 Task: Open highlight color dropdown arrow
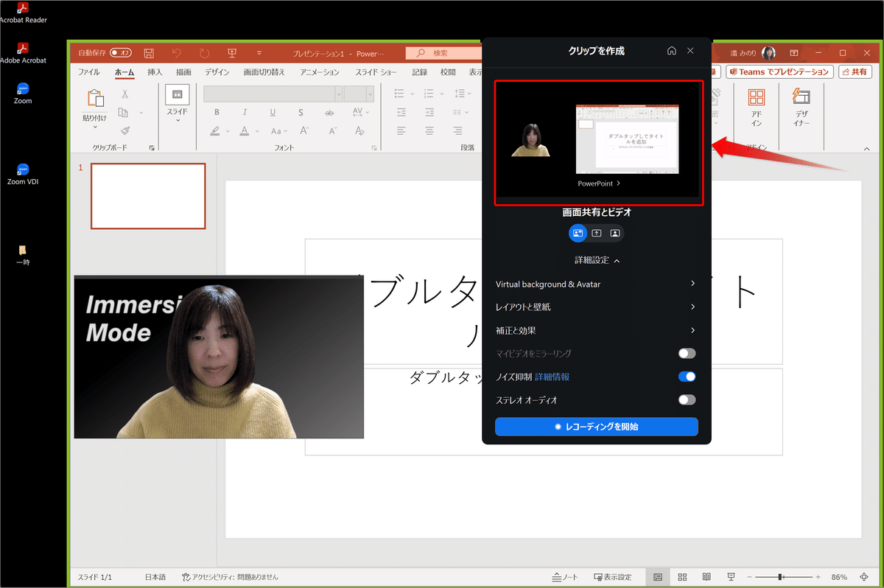[x=227, y=131]
